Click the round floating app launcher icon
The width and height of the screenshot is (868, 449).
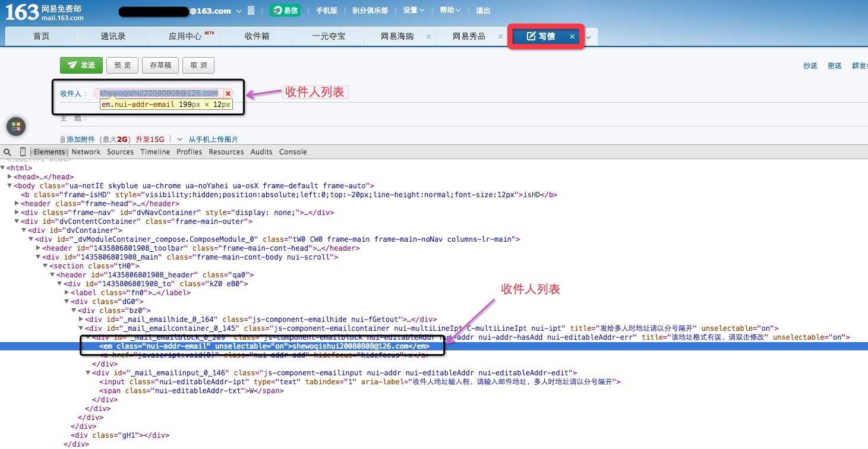[x=15, y=127]
